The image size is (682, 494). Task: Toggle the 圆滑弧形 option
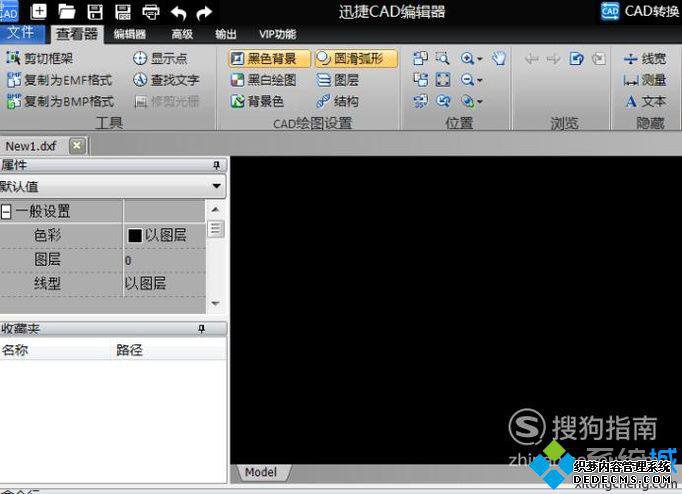point(356,58)
